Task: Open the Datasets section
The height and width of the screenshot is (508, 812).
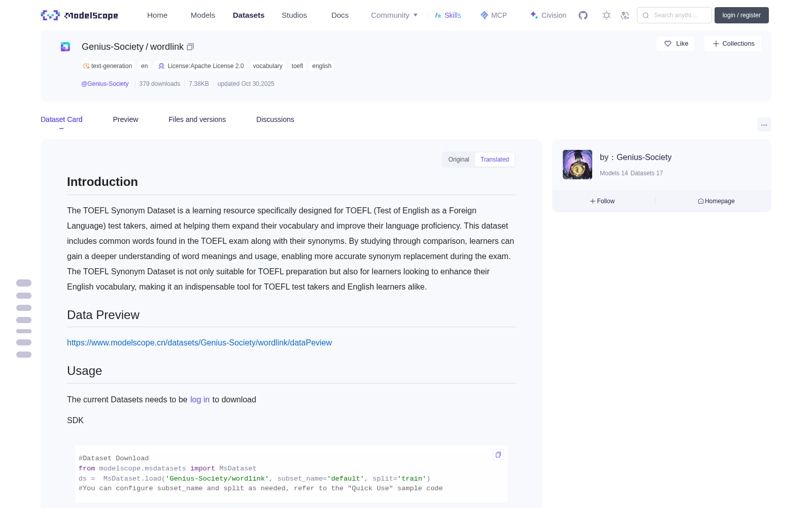Action: [x=249, y=15]
